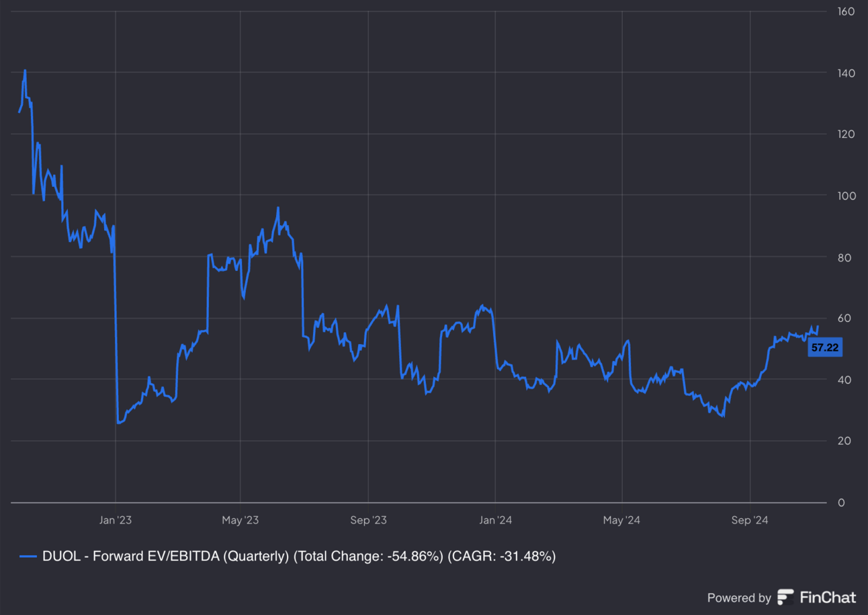
Task: Click the May '23 axis label
Action: click(x=241, y=520)
